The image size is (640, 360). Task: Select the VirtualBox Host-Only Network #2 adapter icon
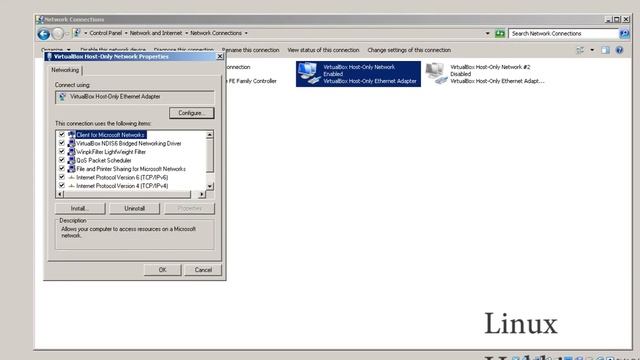436,74
